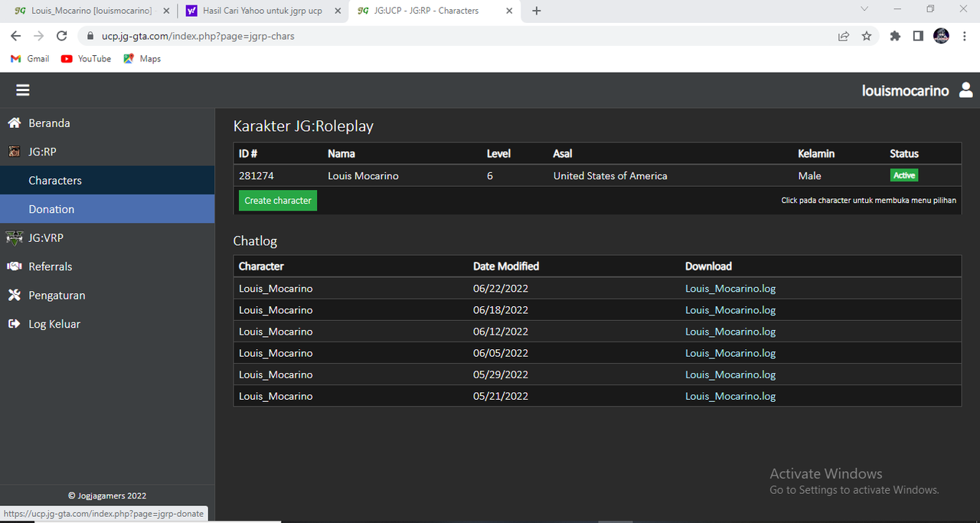Screen dimensions: 980x523
Task: Reload the page with the refresh icon
Action: (x=62, y=36)
